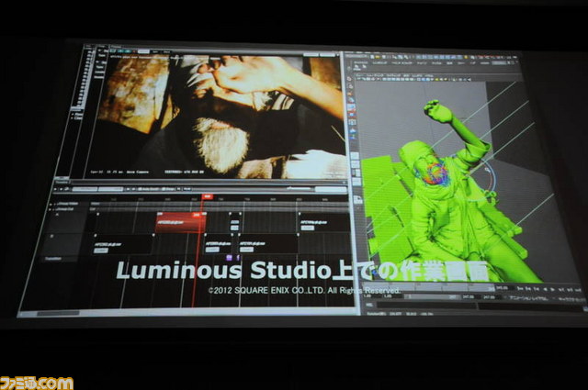Expand the second group row in the timeline
Viewport: 588px width, 390px height.
pyautogui.click(x=50, y=209)
